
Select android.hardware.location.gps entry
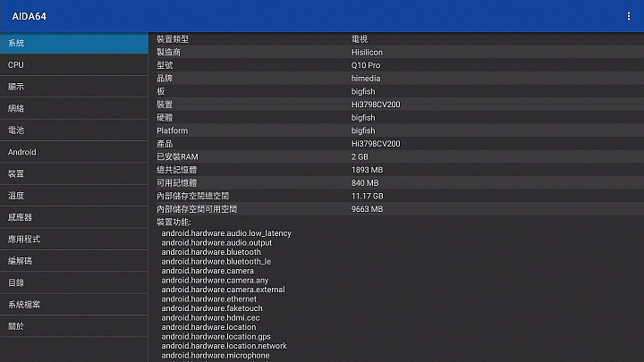(x=216, y=337)
